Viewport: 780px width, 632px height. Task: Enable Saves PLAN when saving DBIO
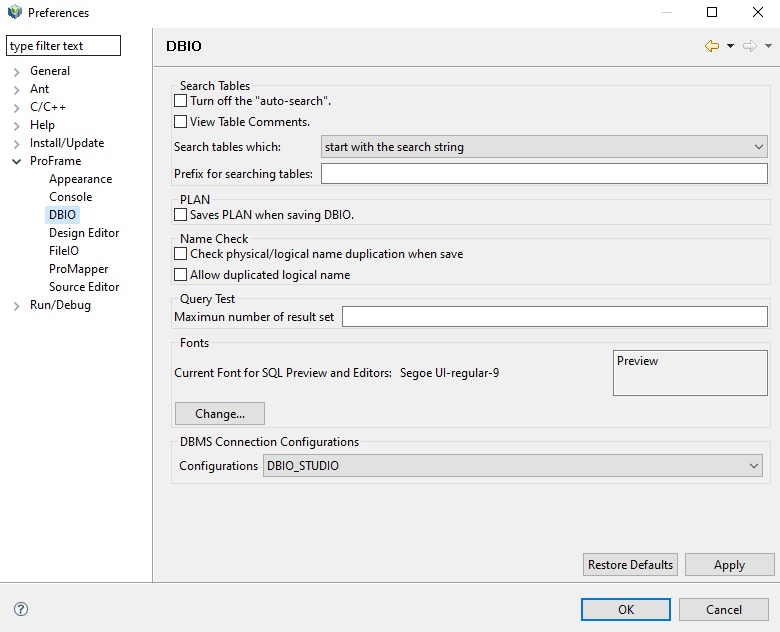[181, 214]
